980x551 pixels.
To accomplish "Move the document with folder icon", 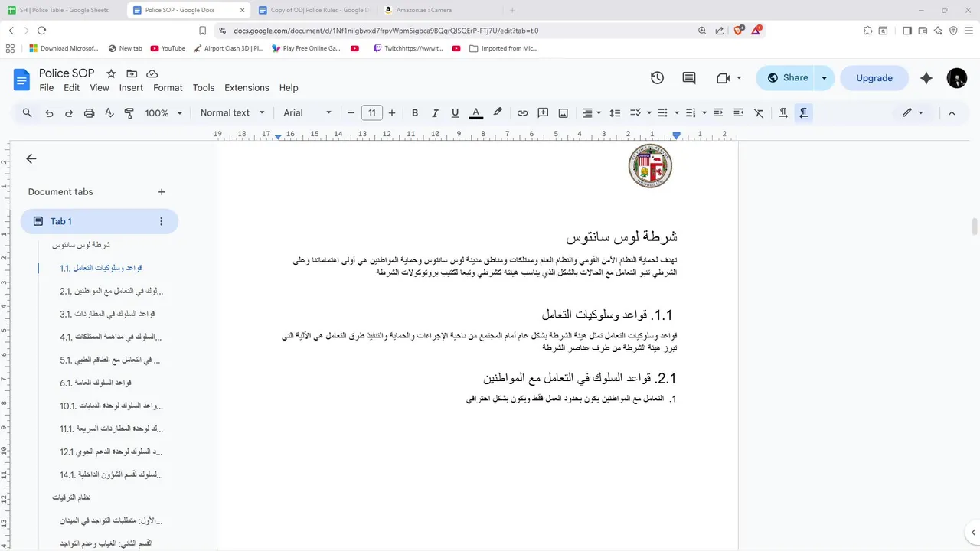I will tap(132, 73).
